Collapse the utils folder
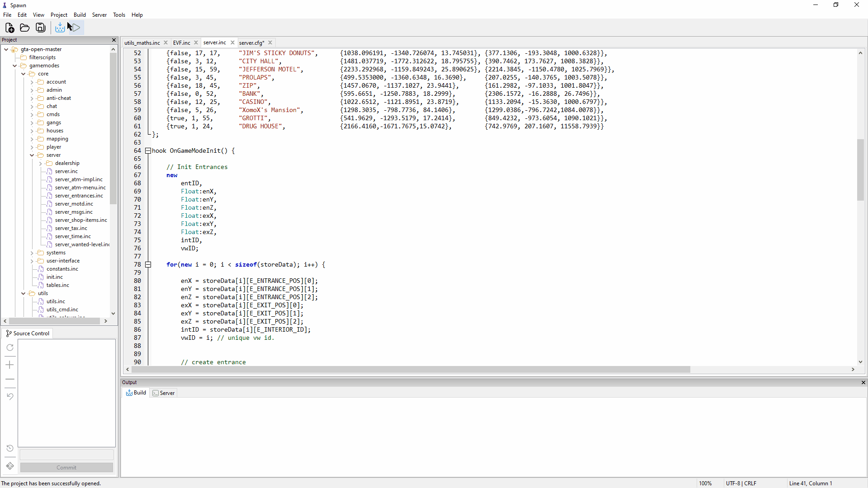Viewport: 868px width, 488px height. tap(24, 293)
